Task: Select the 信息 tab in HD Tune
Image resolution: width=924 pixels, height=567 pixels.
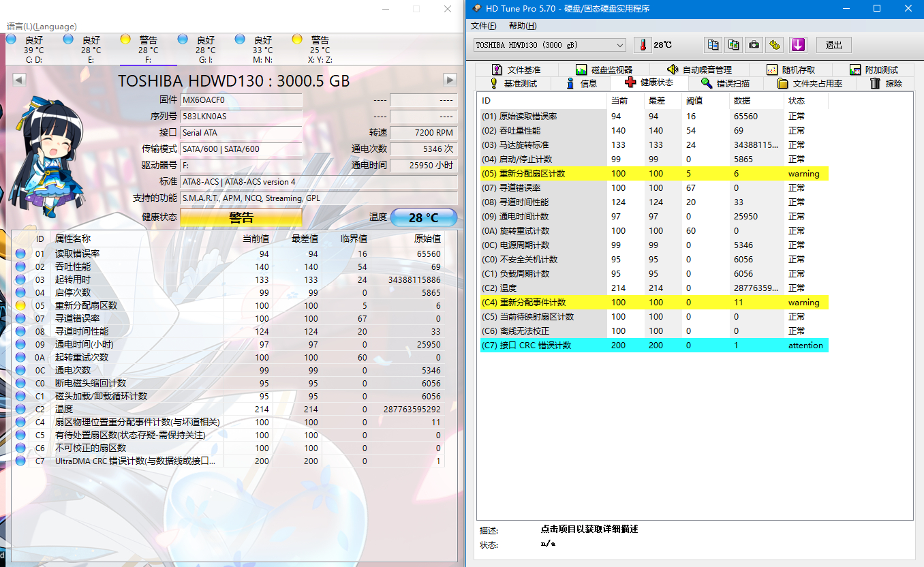Action: click(x=581, y=83)
